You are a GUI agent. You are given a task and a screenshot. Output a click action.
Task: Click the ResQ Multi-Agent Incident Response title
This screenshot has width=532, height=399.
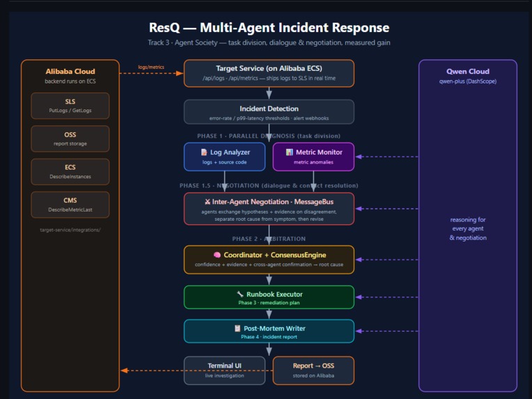coord(269,27)
